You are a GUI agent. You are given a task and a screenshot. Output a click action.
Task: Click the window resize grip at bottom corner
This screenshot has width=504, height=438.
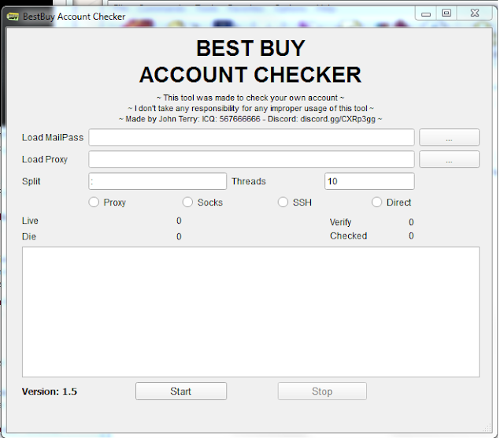[487, 428]
